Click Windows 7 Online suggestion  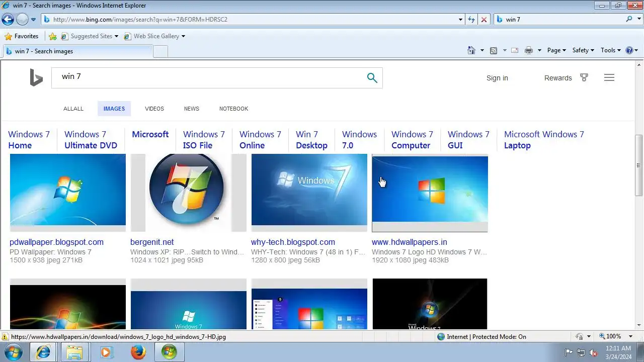click(x=260, y=140)
